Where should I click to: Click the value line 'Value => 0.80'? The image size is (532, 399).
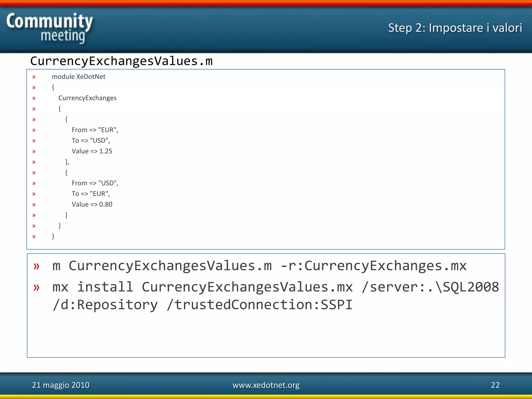tap(92, 204)
